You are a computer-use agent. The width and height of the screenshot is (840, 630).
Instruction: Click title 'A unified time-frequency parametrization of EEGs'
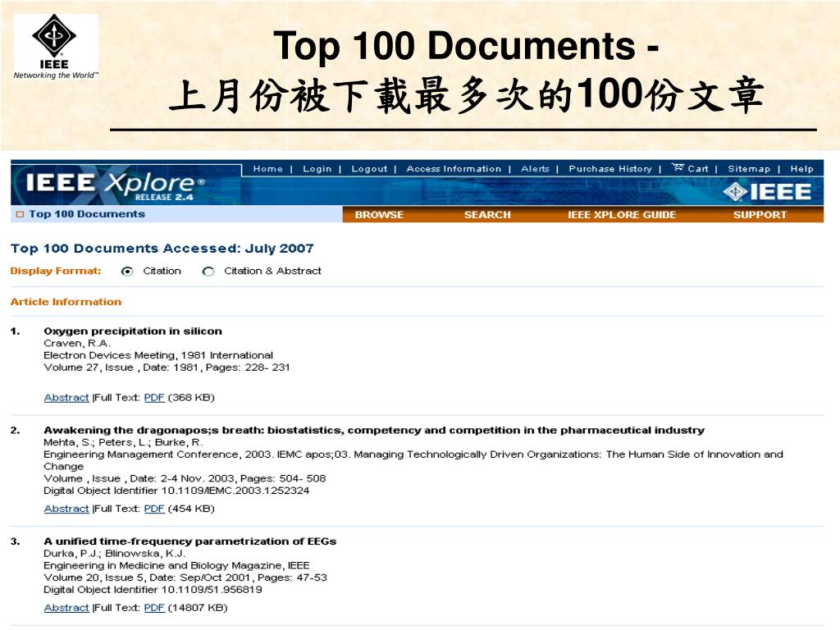(190, 541)
